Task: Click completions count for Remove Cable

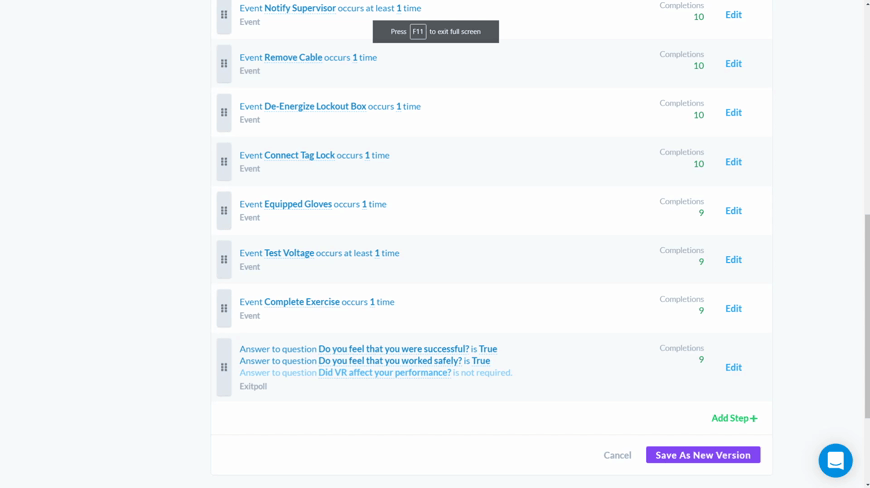Action: [699, 66]
